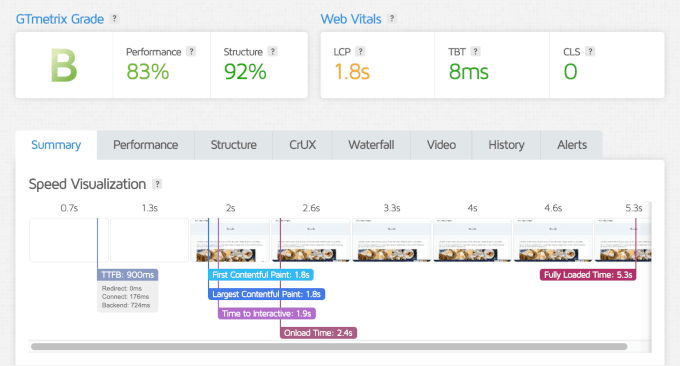
Task: Select the 5.3s filmstrip frame
Action: tap(623, 240)
